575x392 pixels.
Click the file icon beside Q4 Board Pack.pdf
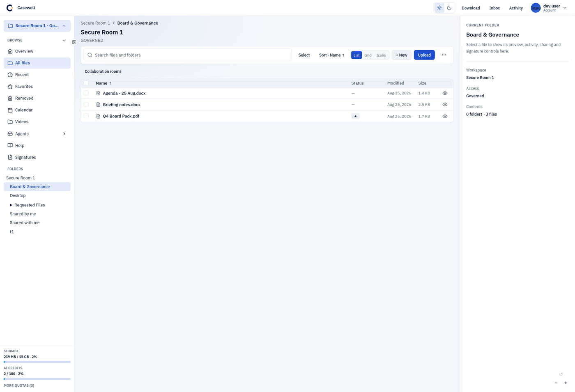click(98, 116)
